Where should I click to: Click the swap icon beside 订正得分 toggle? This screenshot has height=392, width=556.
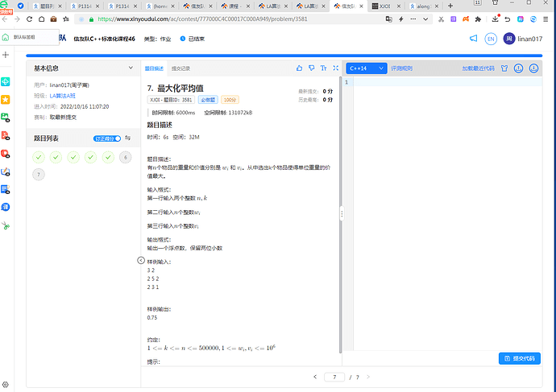[x=128, y=138]
